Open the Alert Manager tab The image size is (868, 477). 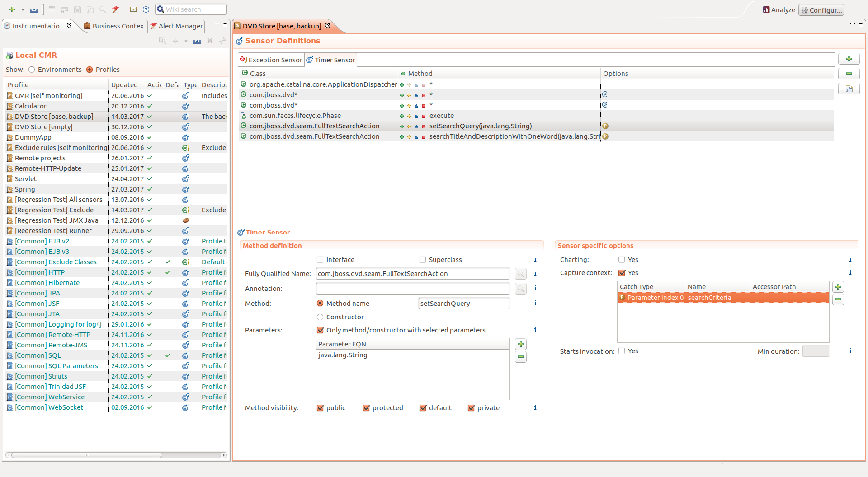coord(177,26)
